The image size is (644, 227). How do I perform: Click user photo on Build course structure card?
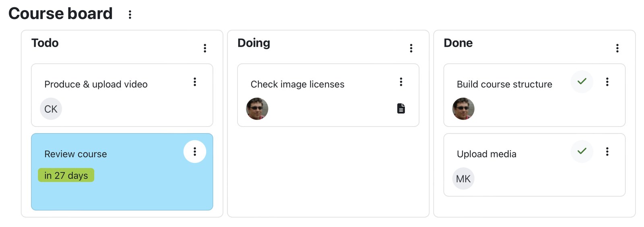pyautogui.click(x=463, y=109)
